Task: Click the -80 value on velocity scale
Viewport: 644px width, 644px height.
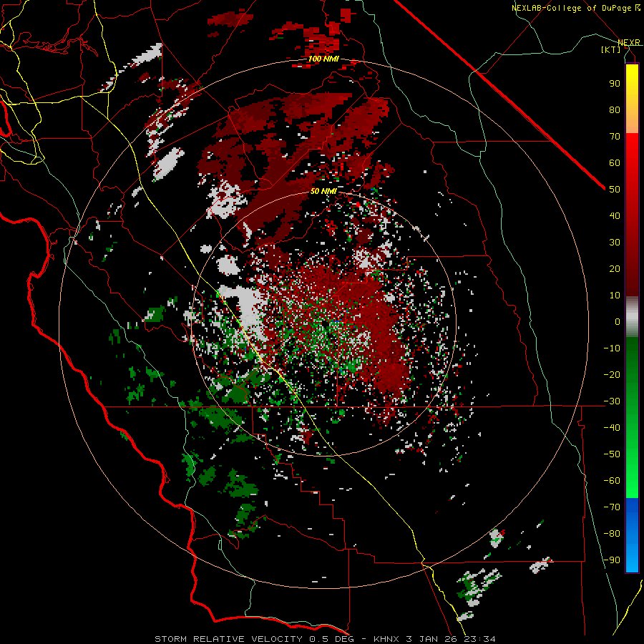Action: [x=612, y=534]
